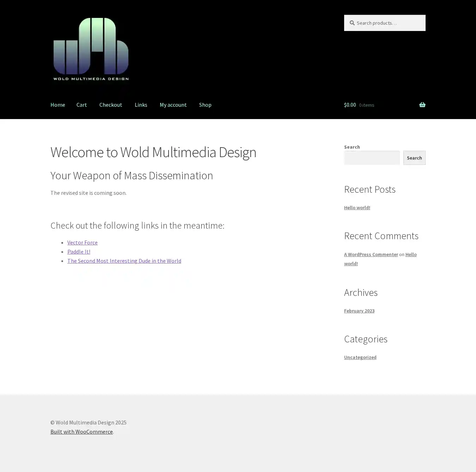The image size is (476, 472).
Task: Click the Wold Multimedia Design logo
Action: pos(91,49)
